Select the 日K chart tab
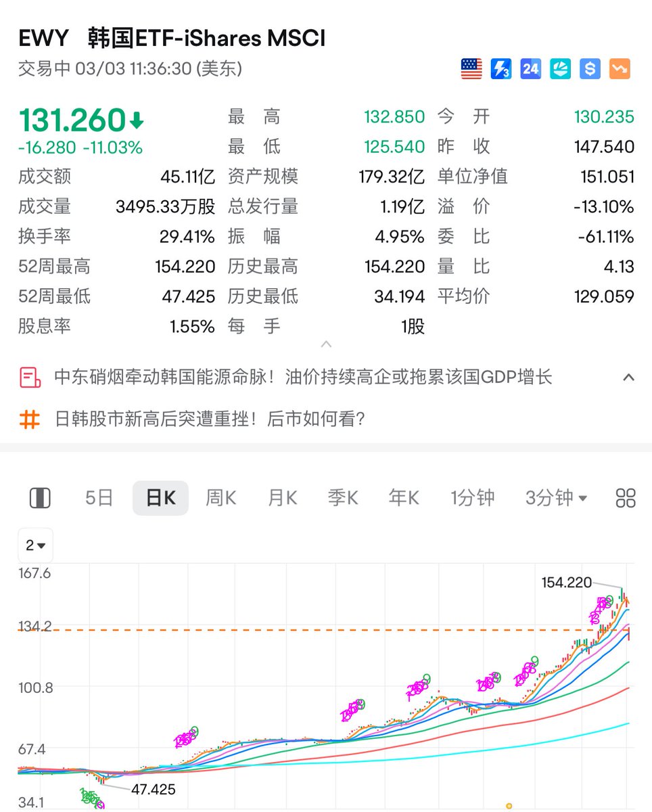This screenshot has width=652, height=812. [160, 499]
